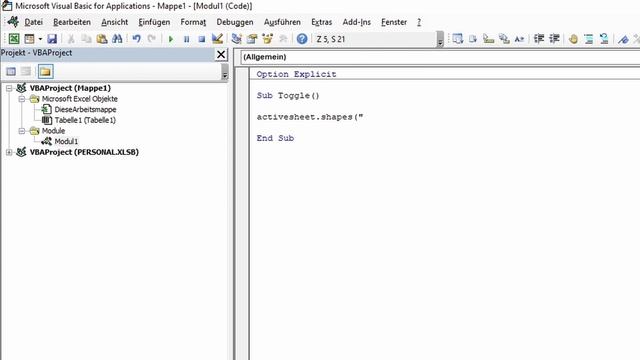This screenshot has width=640, height=360.
Task: Select DieseArbeitsmappe in project tree
Action: tap(85, 109)
